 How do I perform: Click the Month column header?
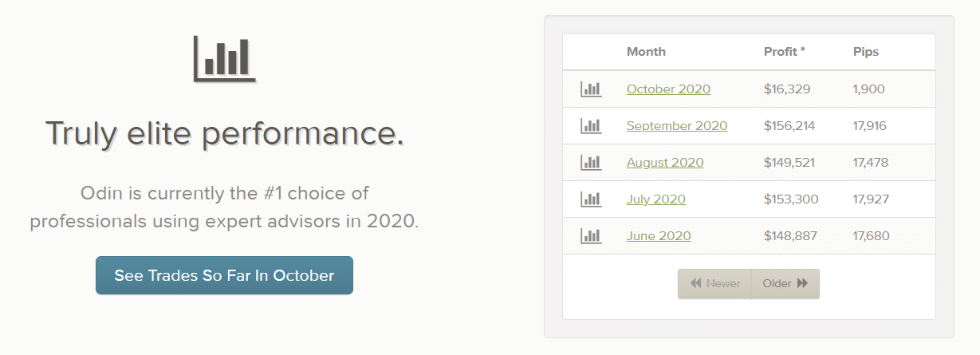click(x=646, y=52)
